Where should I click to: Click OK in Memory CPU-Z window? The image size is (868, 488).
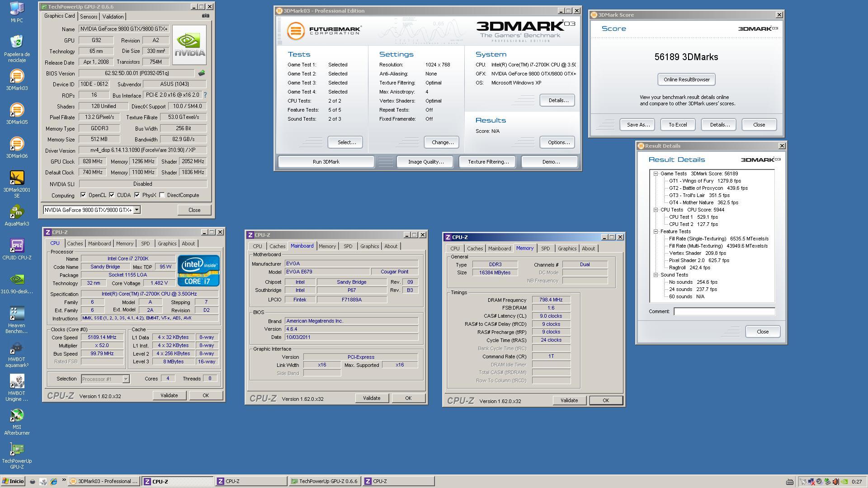[x=606, y=400]
